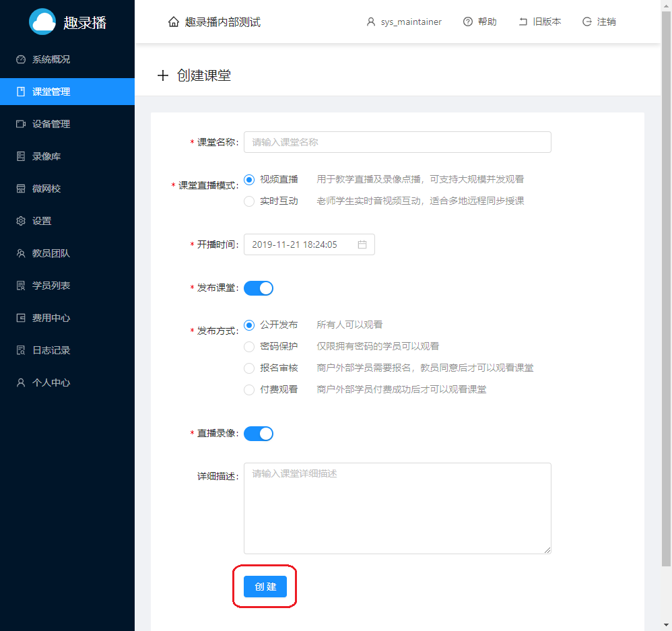Click the 旧版本 return arrow icon
672x631 pixels.
523,22
